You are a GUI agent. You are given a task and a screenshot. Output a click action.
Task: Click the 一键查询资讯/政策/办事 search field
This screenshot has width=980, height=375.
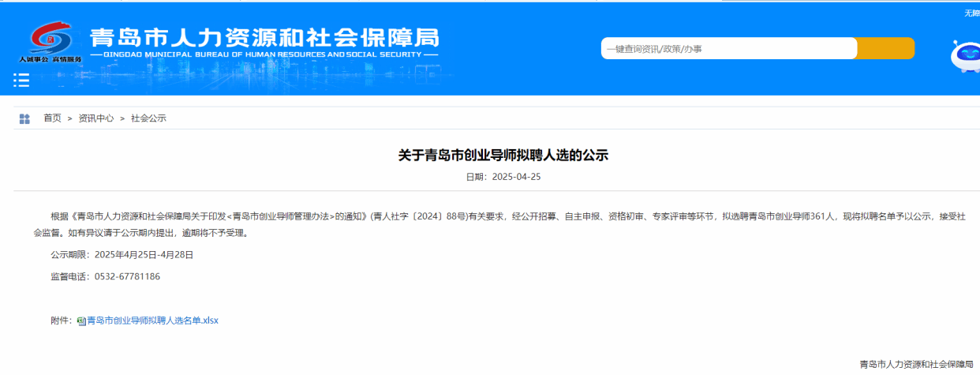(x=728, y=49)
